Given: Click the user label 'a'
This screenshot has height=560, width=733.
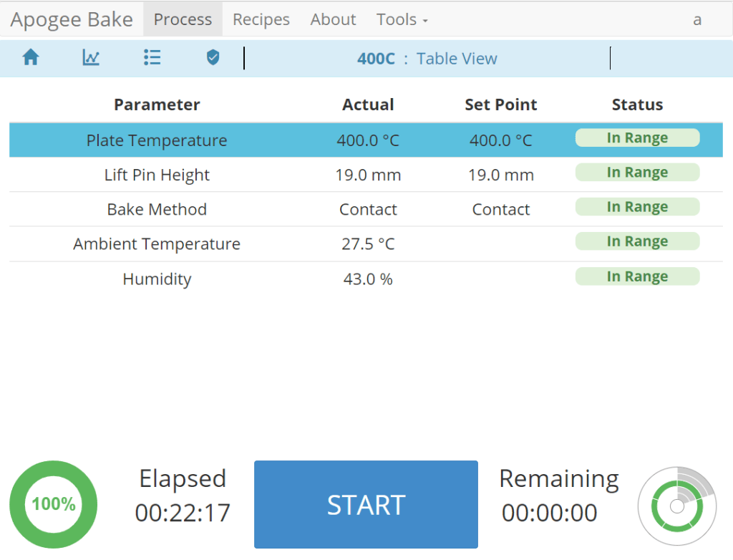Looking at the screenshot, I should 696,19.
